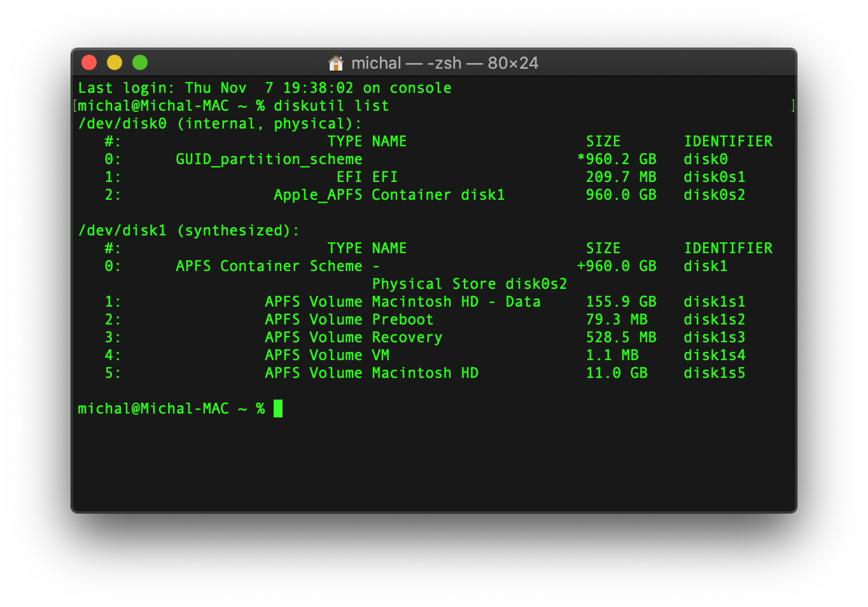The image size is (868, 607).
Task: Click 'Macintosh HD - Data' volume name
Action: click(x=456, y=302)
